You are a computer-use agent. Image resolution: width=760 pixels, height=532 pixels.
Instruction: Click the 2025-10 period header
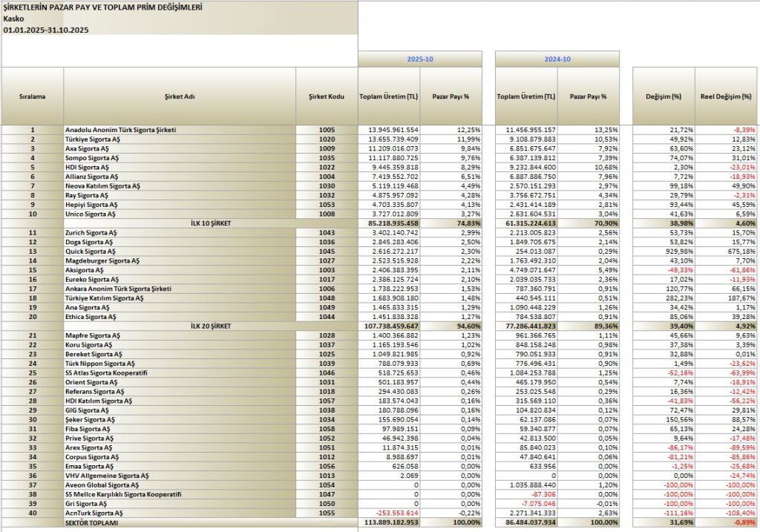click(x=420, y=59)
